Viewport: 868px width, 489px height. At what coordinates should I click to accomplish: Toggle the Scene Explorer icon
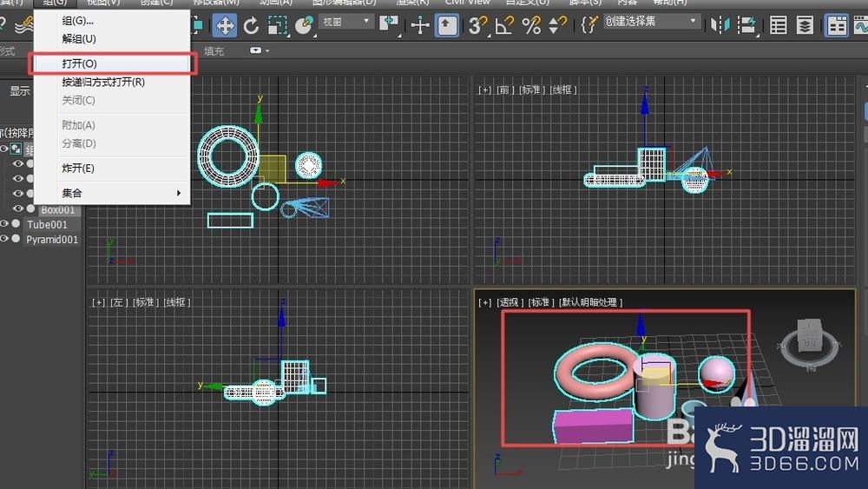[x=779, y=25]
